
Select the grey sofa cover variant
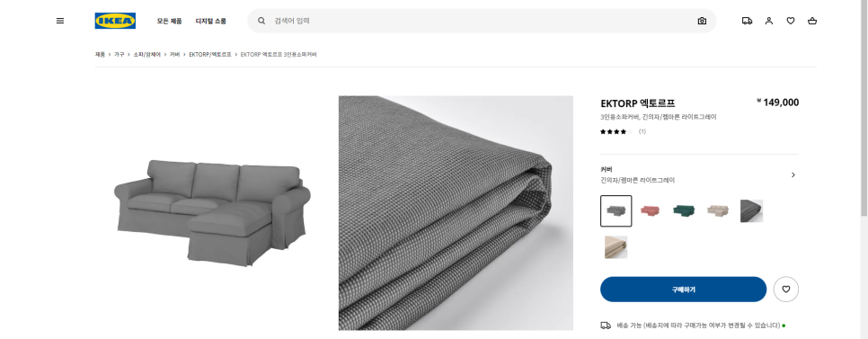616,211
